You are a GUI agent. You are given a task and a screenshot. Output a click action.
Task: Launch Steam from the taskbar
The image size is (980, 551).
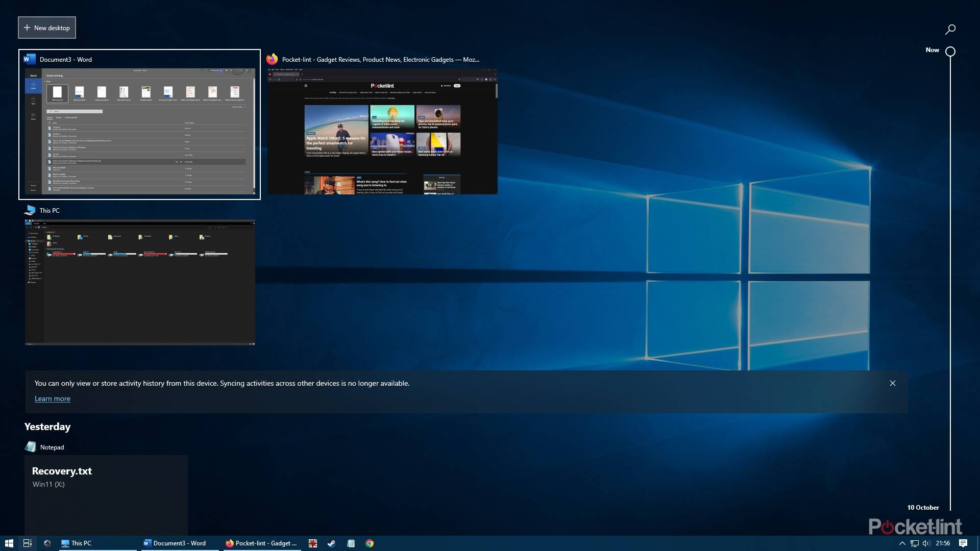[x=332, y=543]
